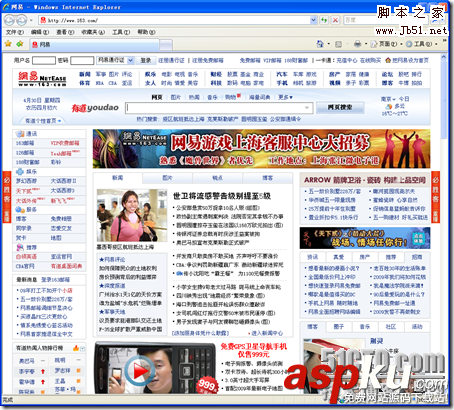
Task: Click the flame icon in 有道热闻人物排行榜
Action: tap(76, 348)
